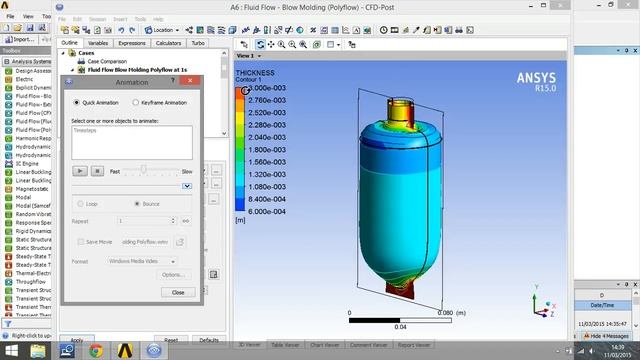640x360 pixels.
Task: Activate the Rotate view tool
Action: tap(260, 44)
